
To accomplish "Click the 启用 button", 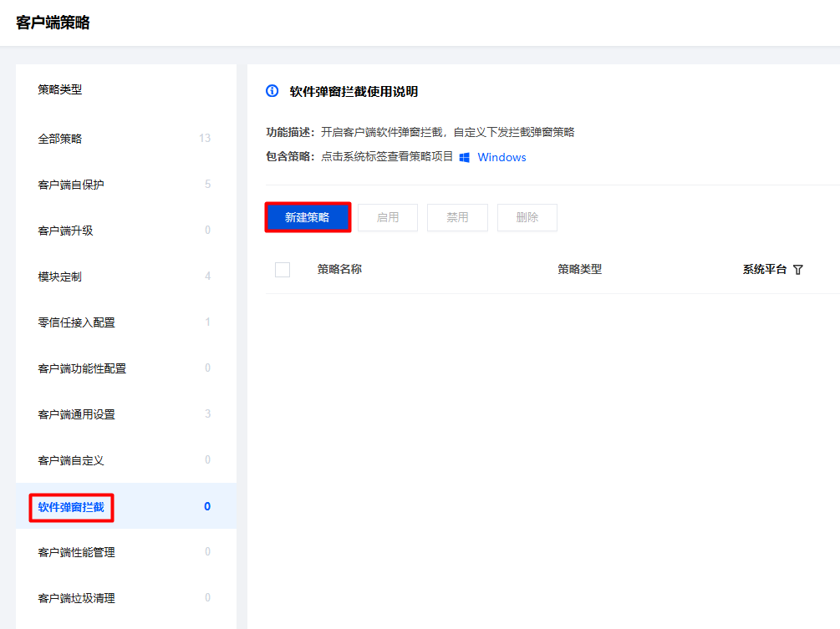I will 388,217.
